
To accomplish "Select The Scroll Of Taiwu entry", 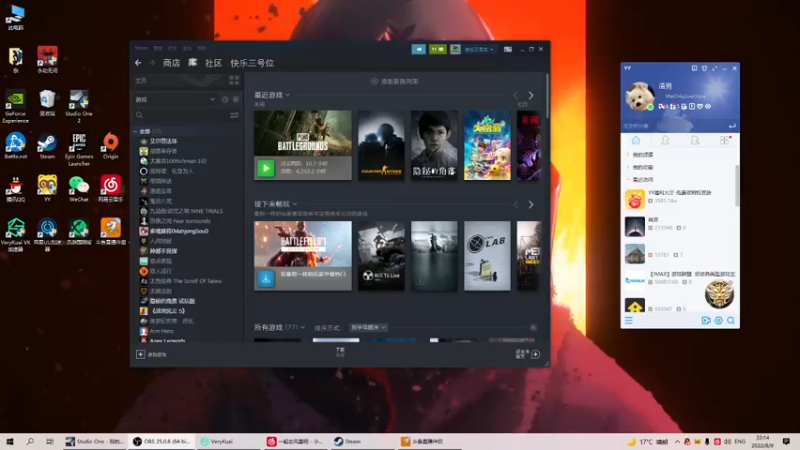I will coord(181,281).
